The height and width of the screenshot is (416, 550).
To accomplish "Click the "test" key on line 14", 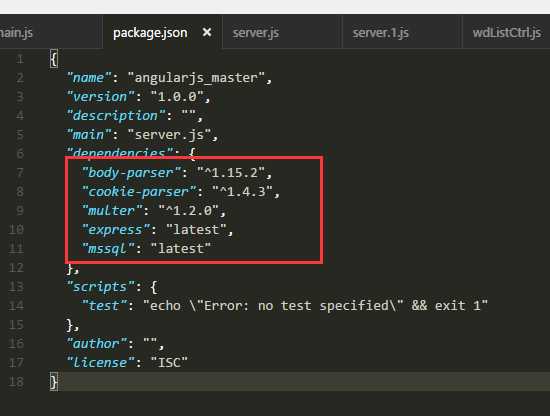I will [x=105, y=306].
